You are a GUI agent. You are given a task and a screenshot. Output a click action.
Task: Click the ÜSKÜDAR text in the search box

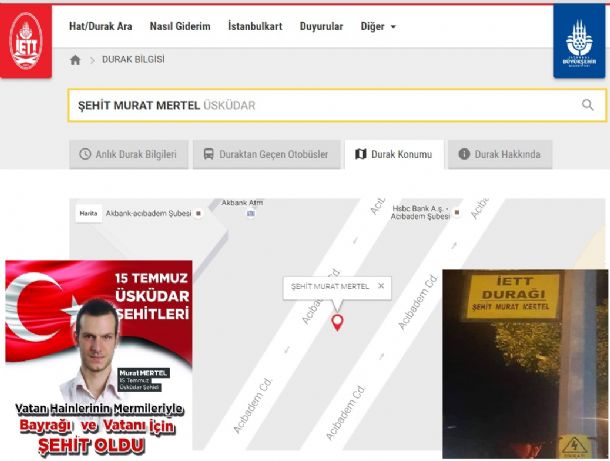click(229, 105)
